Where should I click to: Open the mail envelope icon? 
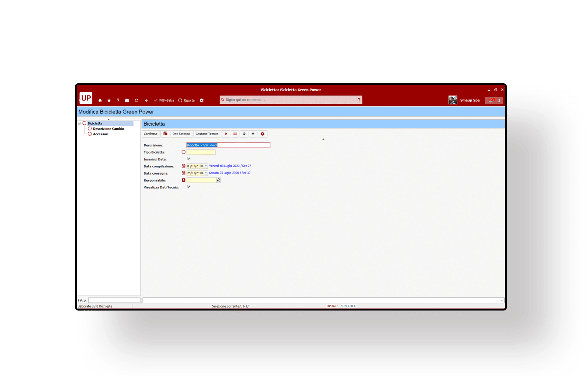[127, 101]
